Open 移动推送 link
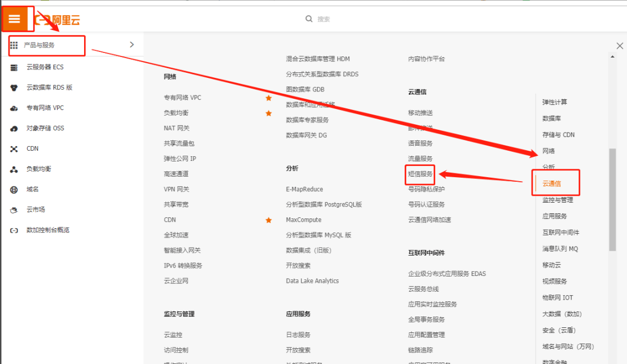The image size is (627, 364). point(420,113)
